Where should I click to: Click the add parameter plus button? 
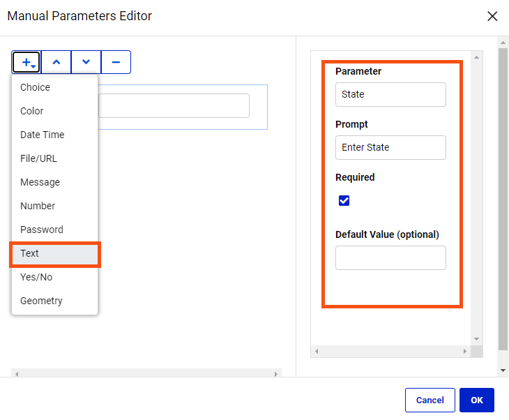pos(26,62)
